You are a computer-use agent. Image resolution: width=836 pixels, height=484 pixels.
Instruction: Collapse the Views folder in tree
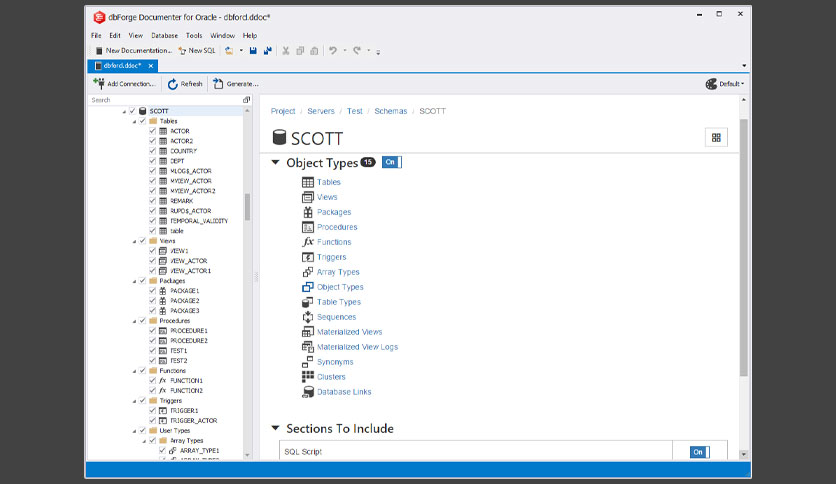[x=134, y=241]
